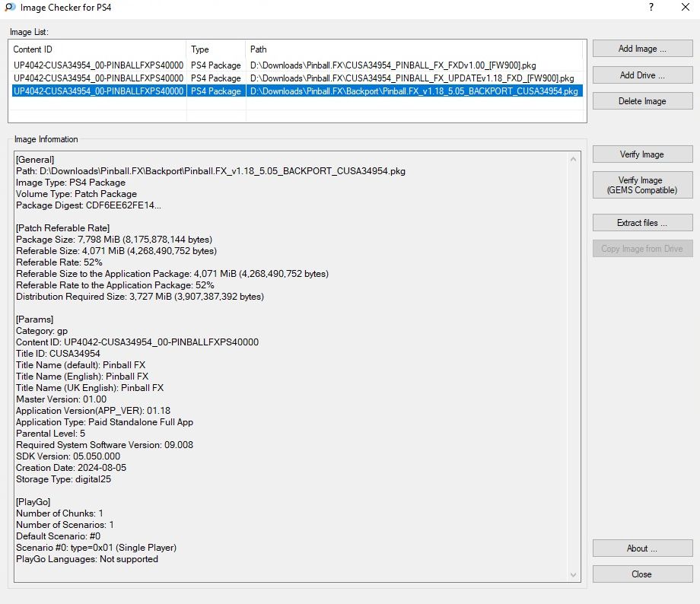Screen dimensions: 700x604
Task: Click the Master Version: 01.00 line
Action: [61, 399]
